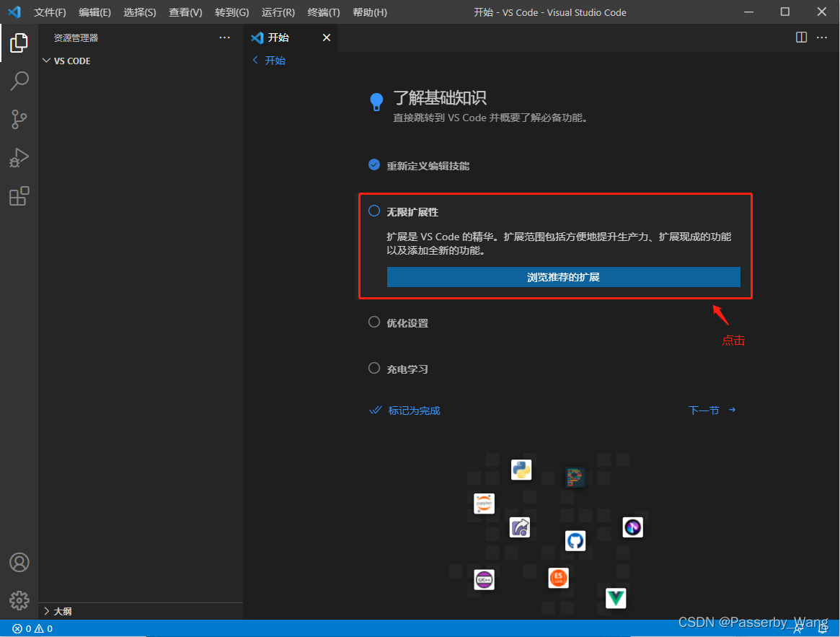
Task: Click the 下一节 link
Action: (x=712, y=410)
